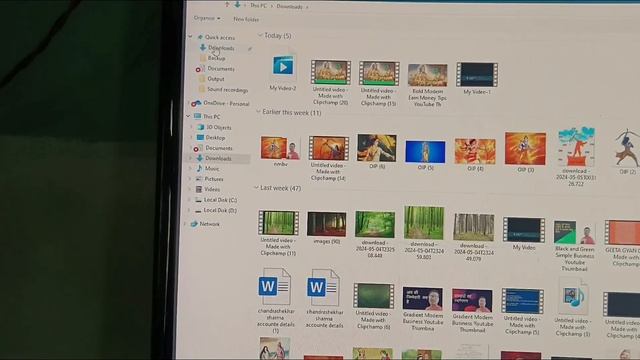Open Local Disk (D:) in sidebar
The image size is (640, 360).
click(220, 210)
